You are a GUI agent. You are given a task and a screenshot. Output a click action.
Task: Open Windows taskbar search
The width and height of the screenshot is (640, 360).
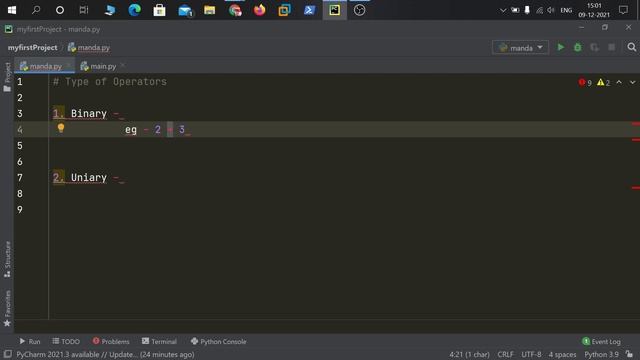[36, 10]
